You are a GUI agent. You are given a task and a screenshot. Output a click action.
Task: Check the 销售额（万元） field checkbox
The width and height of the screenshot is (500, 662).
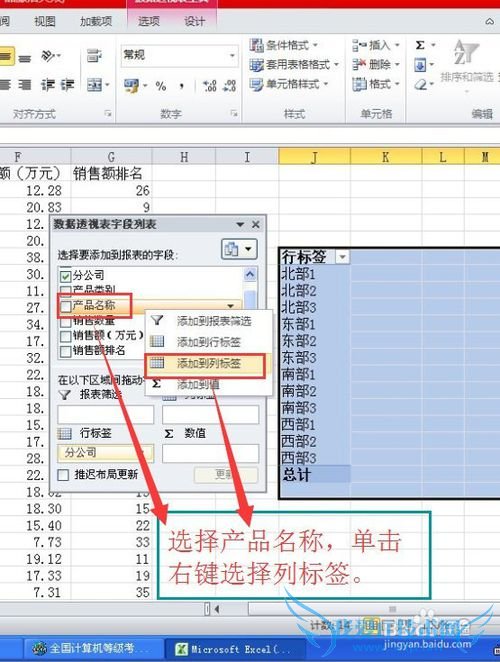tap(65, 336)
